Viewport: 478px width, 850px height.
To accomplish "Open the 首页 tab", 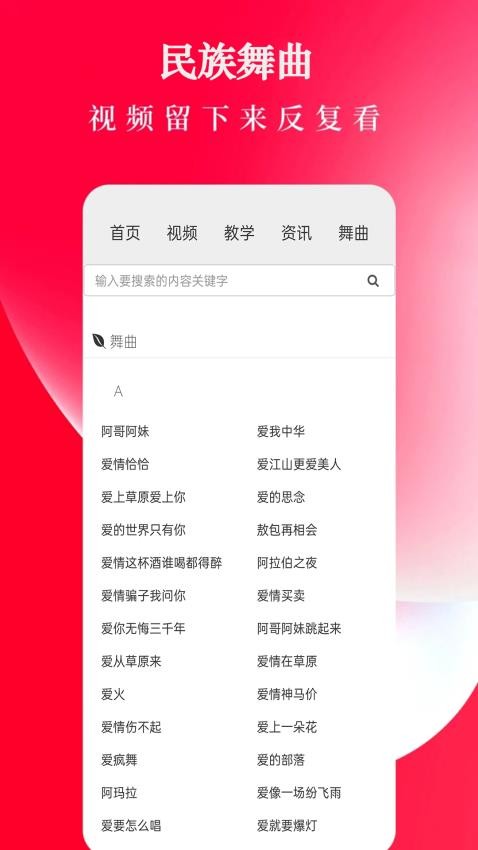I will (x=125, y=233).
